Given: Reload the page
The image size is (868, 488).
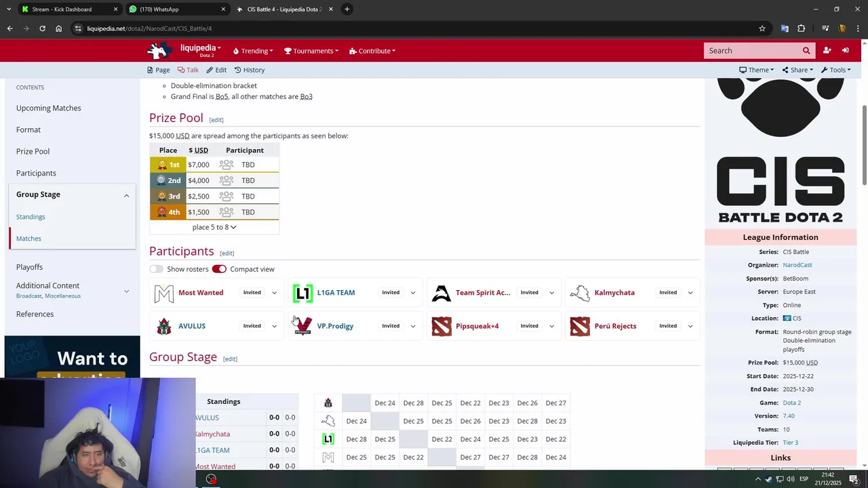Looking at the screenshot, I should pos(42,28).
